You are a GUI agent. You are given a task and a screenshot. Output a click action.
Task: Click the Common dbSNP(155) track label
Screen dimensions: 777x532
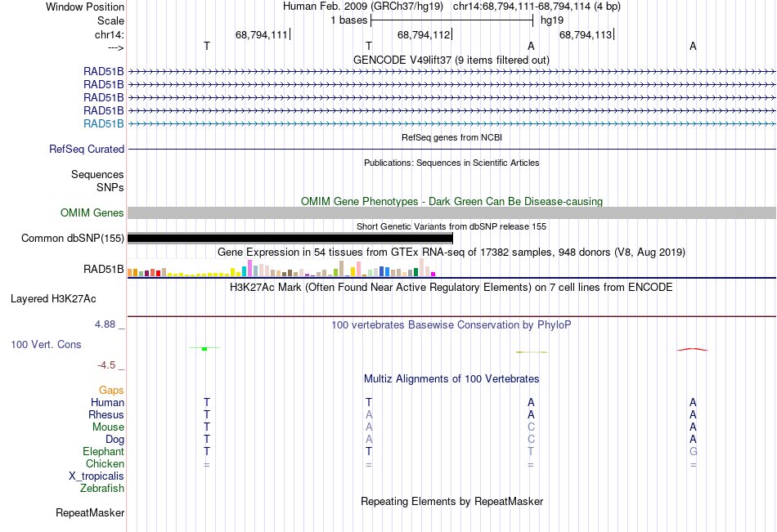pyautogui.click(x=72, y=239)
